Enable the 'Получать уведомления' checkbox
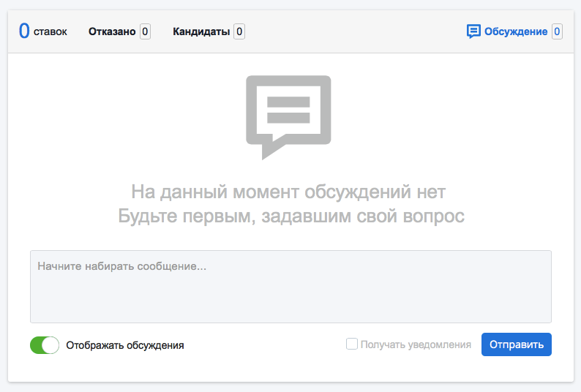The image size is (581, 392). click(x=352, y=344)
